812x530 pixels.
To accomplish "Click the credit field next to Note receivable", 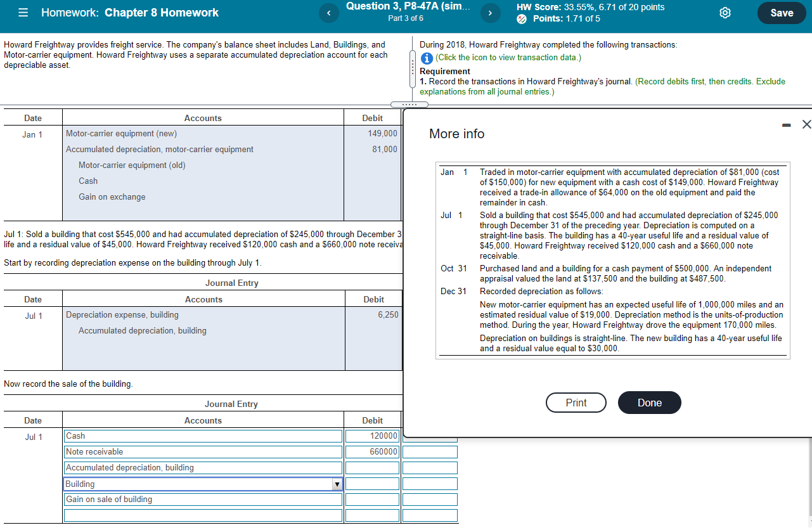I will click(430, 451).
